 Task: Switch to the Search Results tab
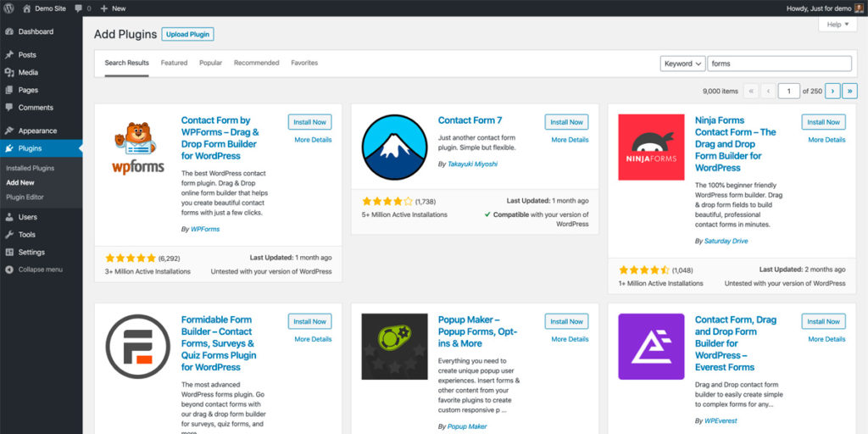point(127,63)
